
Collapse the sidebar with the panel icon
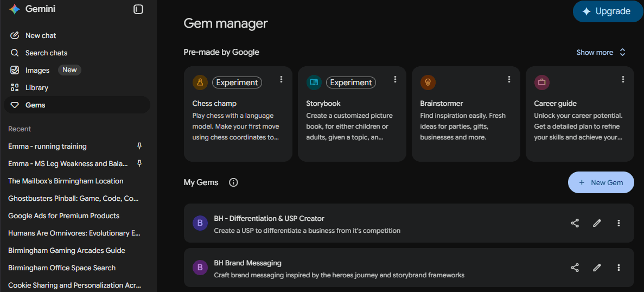pyautogui.click(x=138, y=9)
